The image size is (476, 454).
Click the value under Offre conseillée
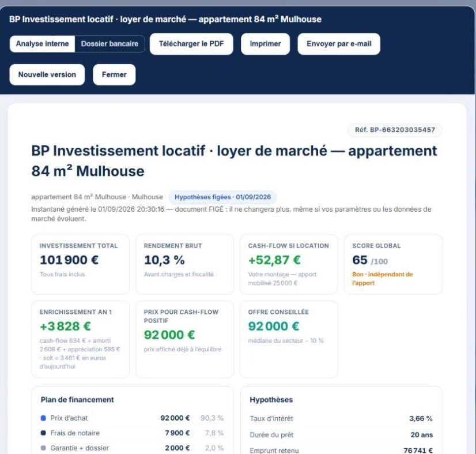(274, 326)
